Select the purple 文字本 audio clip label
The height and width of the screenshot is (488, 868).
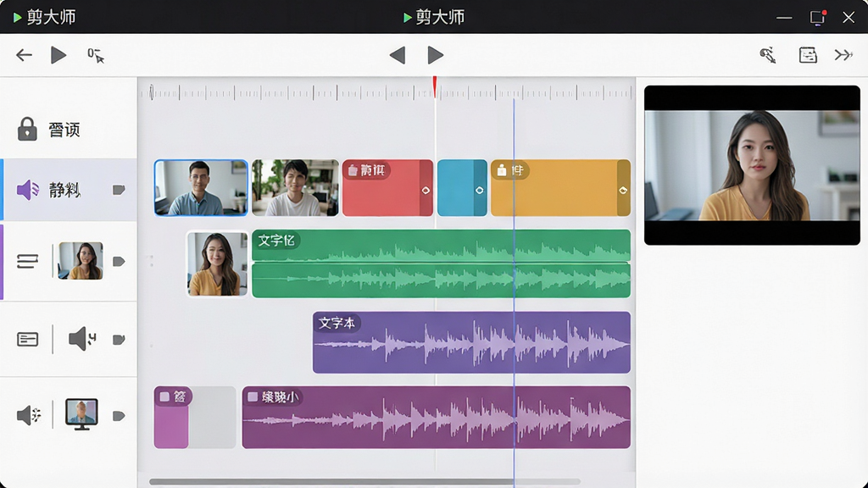pos(337,323)
